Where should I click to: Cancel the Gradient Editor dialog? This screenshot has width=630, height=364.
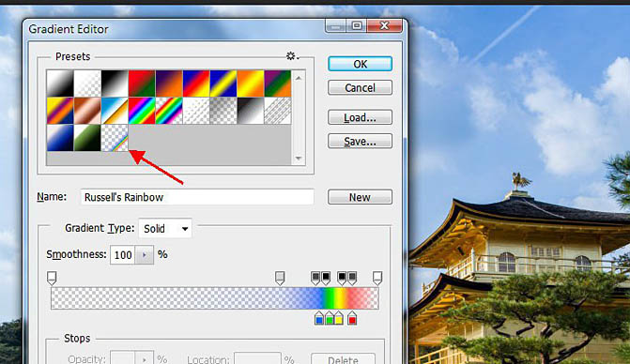click(x=360, y=87)
